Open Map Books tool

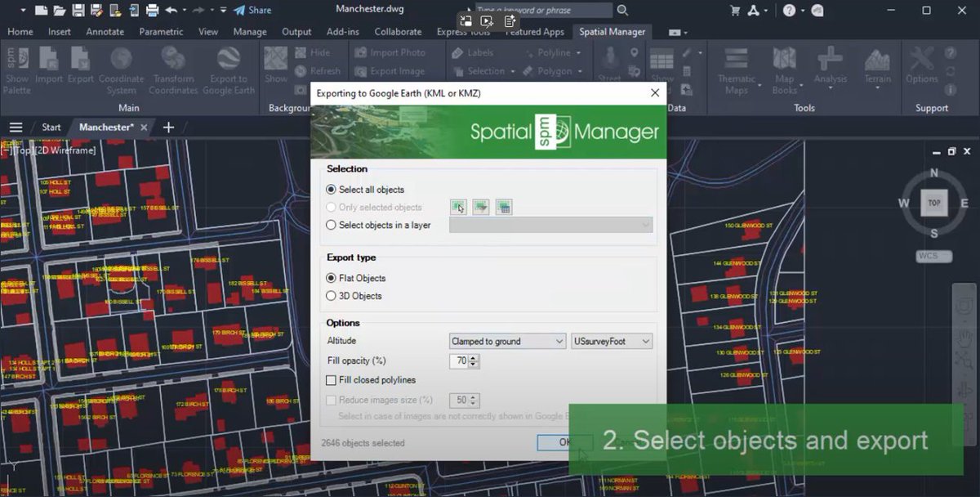[x=785, y=69]
